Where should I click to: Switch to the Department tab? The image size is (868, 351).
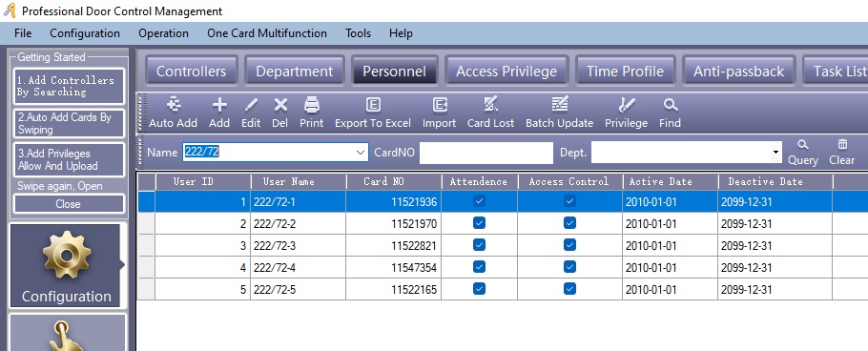pyautogui.click(x=295, y=71)
